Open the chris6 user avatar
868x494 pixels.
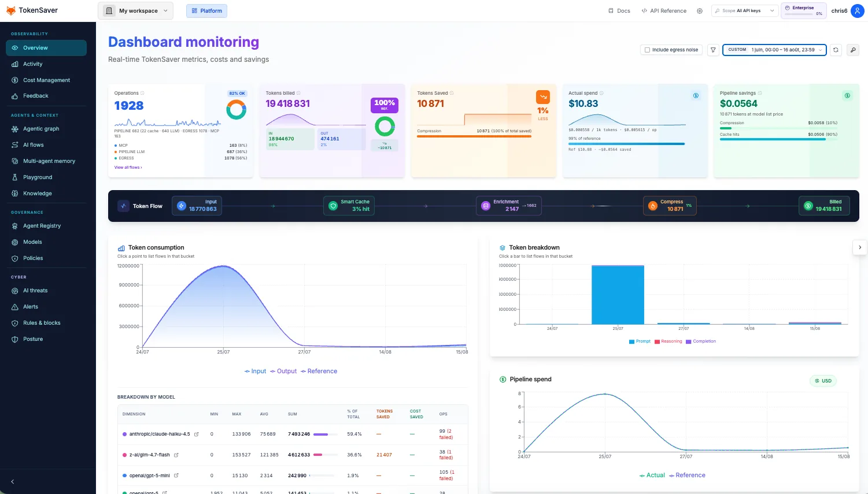click(x=858, y=11)
